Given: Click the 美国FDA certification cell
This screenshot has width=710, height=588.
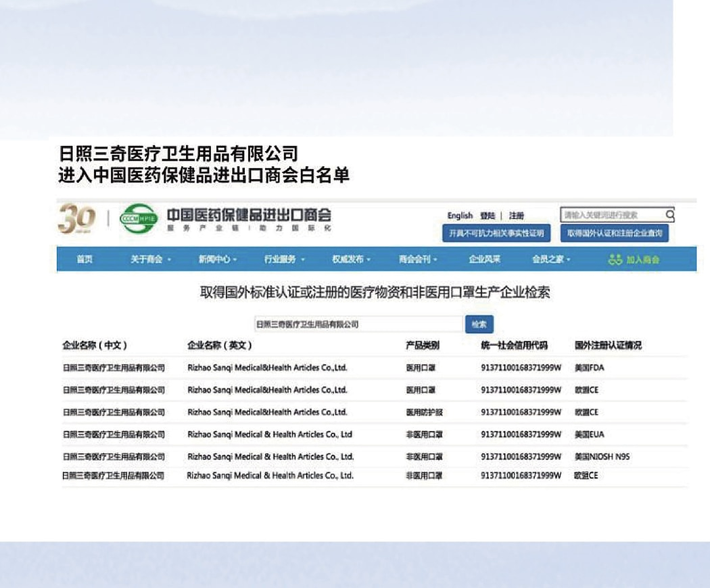Looking at the screenshot, I should pos(589,368).
